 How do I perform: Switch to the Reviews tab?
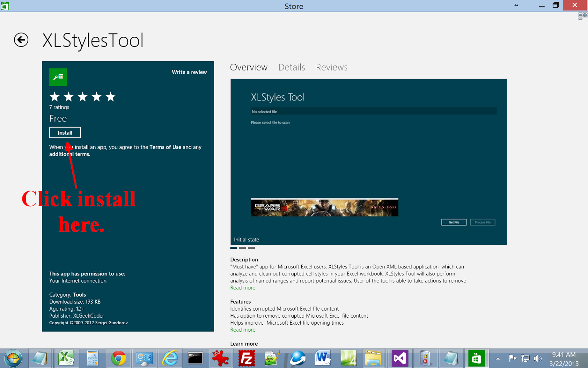331,67
